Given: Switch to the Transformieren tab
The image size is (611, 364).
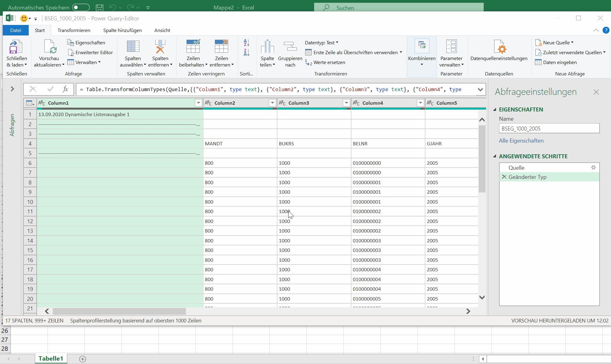Looking at the screenshot, I should (x=74, y=30).
